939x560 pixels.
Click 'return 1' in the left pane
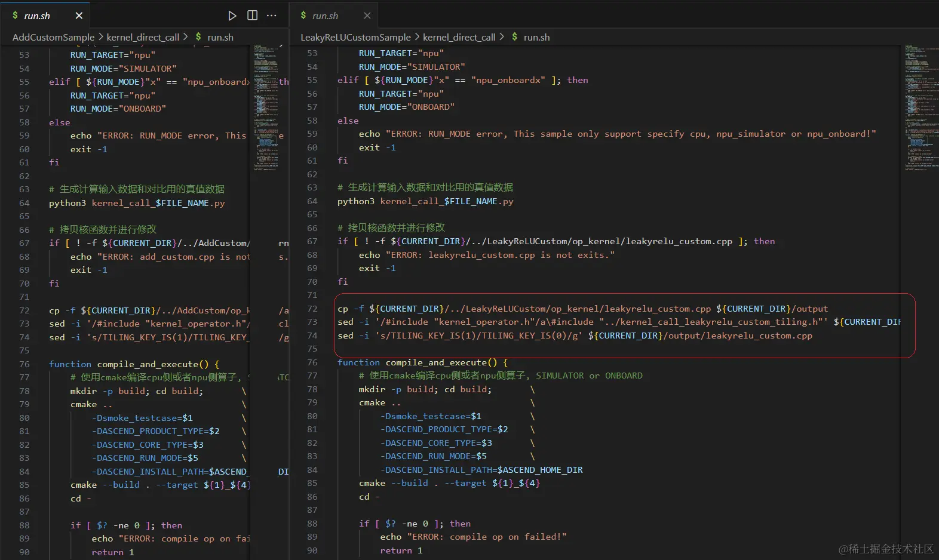pos(113,552)
